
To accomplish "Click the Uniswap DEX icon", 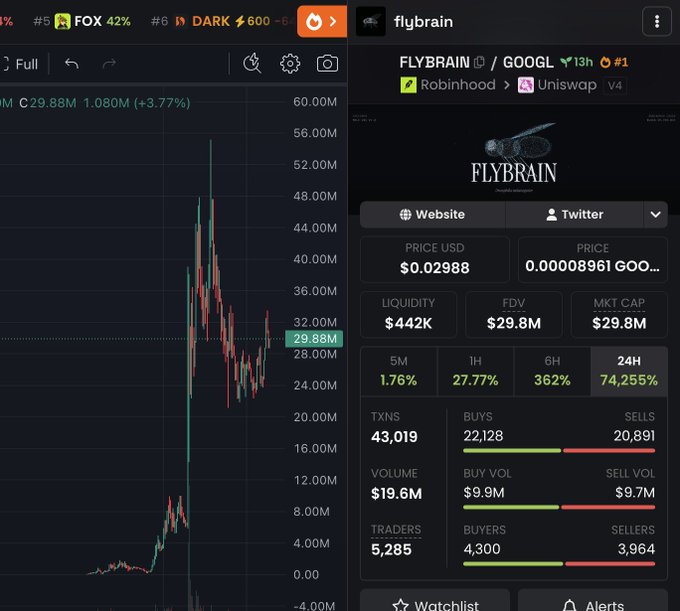I will tap(526, 85).
